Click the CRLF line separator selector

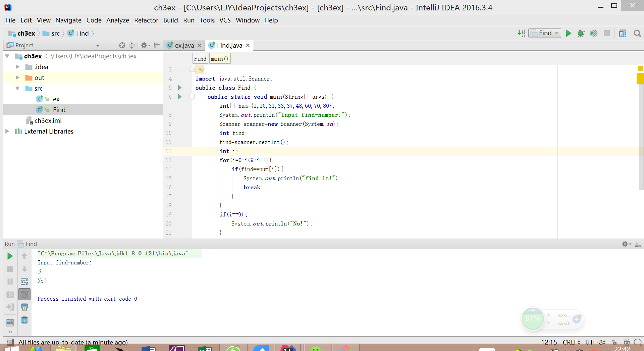(x=571, y=342)
